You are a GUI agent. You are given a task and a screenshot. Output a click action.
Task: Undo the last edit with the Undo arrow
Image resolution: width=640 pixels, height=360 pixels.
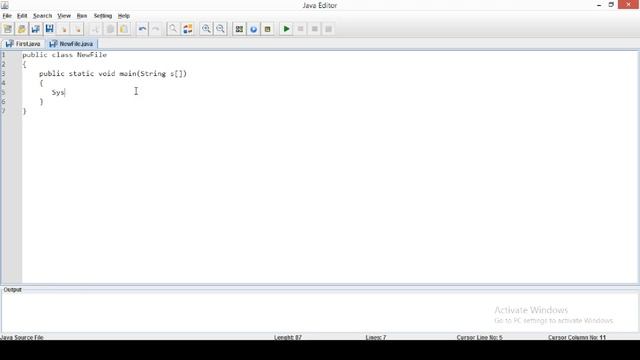(142, 29)
